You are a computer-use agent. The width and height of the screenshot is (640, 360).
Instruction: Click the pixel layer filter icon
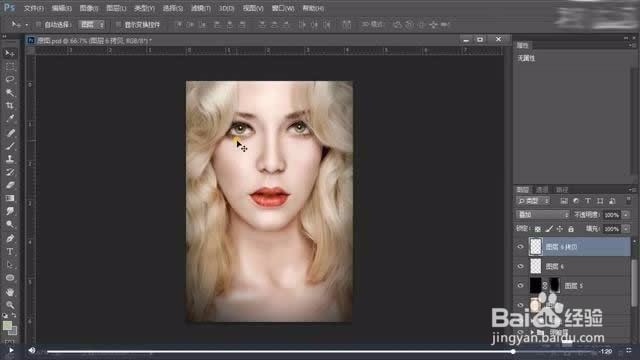564,201
